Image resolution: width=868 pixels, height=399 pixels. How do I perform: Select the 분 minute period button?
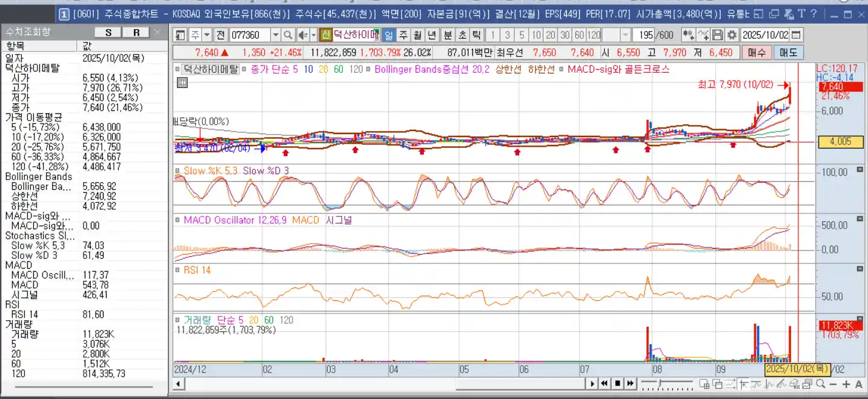coord(448,35)
